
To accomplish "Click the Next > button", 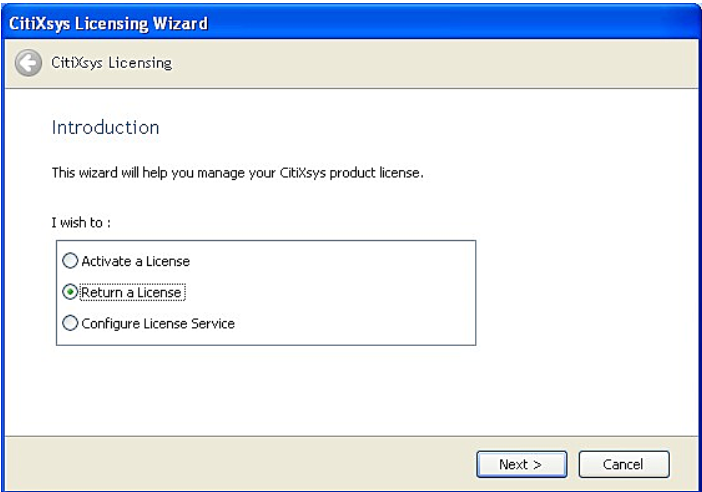I will tap(522, 464).
